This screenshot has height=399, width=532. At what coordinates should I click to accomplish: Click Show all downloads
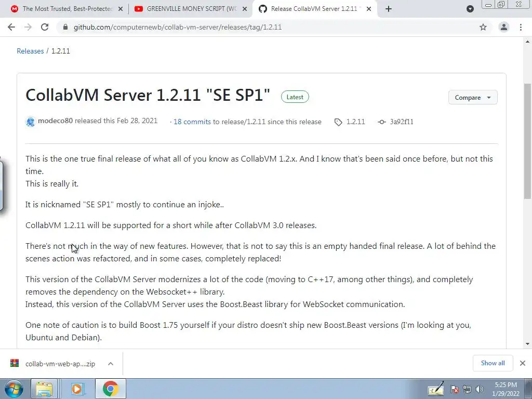tap(493, 363)
